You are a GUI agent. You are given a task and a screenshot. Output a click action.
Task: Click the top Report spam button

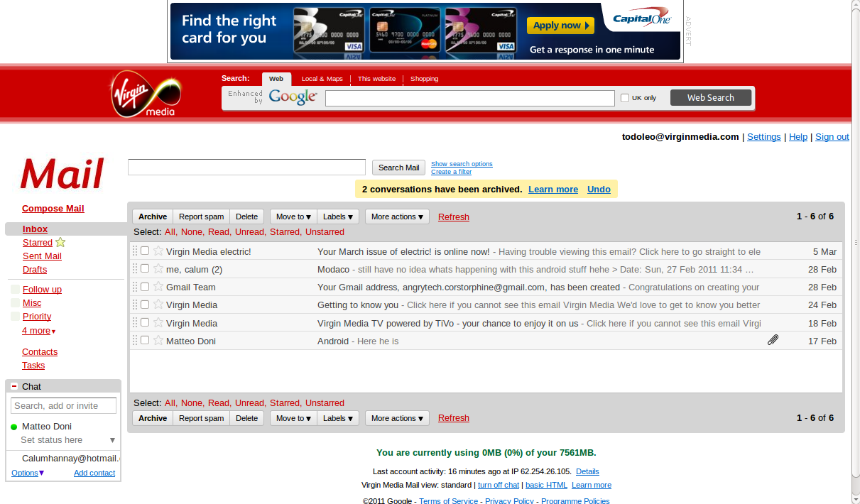click(202, 217)
